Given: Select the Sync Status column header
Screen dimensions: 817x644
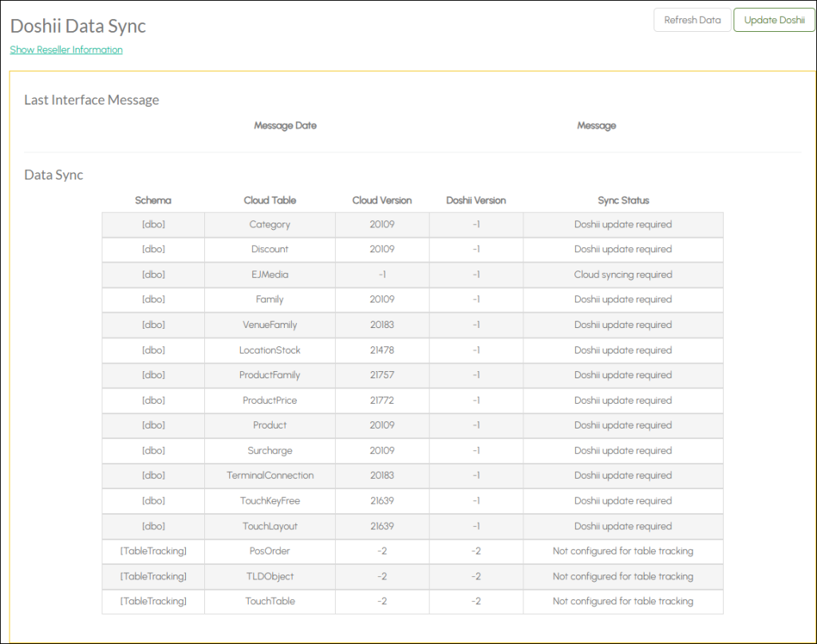Looking at the screenshot, I should click(623, 200).
